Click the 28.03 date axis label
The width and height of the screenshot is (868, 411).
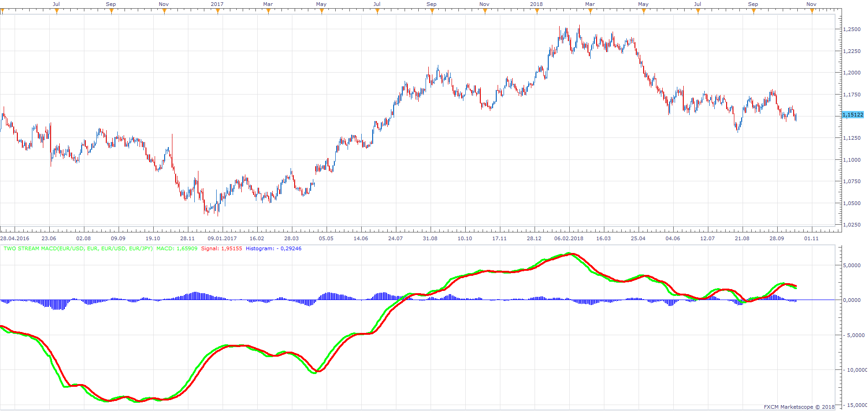291,238
